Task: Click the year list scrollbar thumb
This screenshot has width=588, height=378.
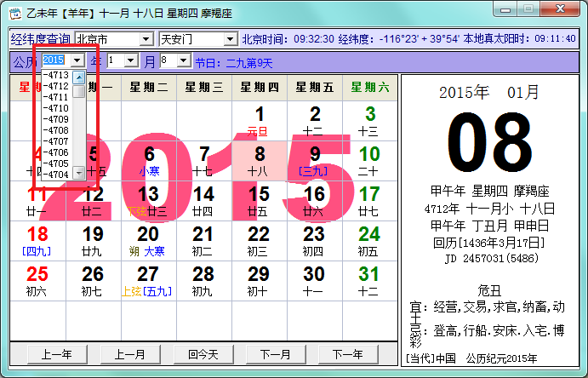Action: point(79,91)
